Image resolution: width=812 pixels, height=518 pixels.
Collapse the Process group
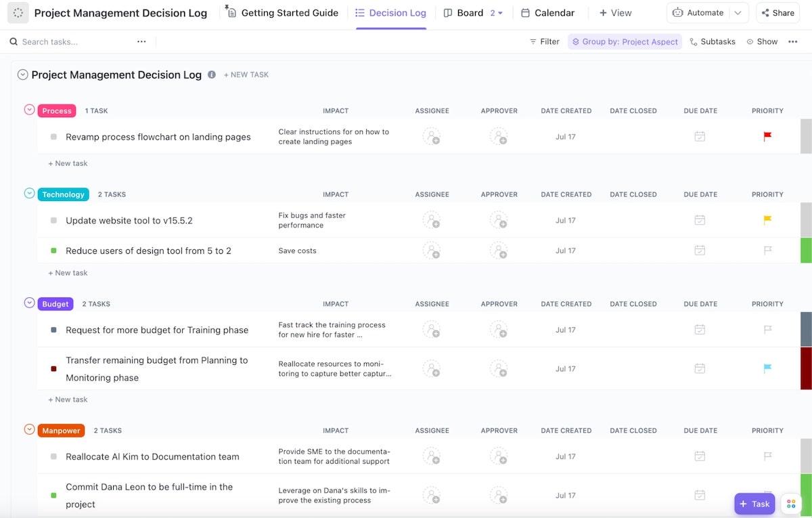29,110
